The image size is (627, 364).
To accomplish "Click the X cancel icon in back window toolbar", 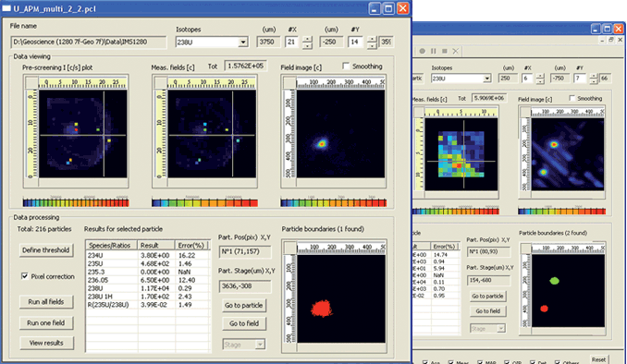I will pyautogui.click(x=456, y=51).
